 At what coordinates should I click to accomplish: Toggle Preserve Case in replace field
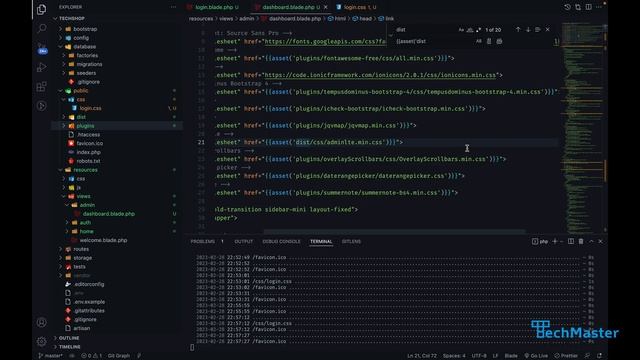coord(478,41)
